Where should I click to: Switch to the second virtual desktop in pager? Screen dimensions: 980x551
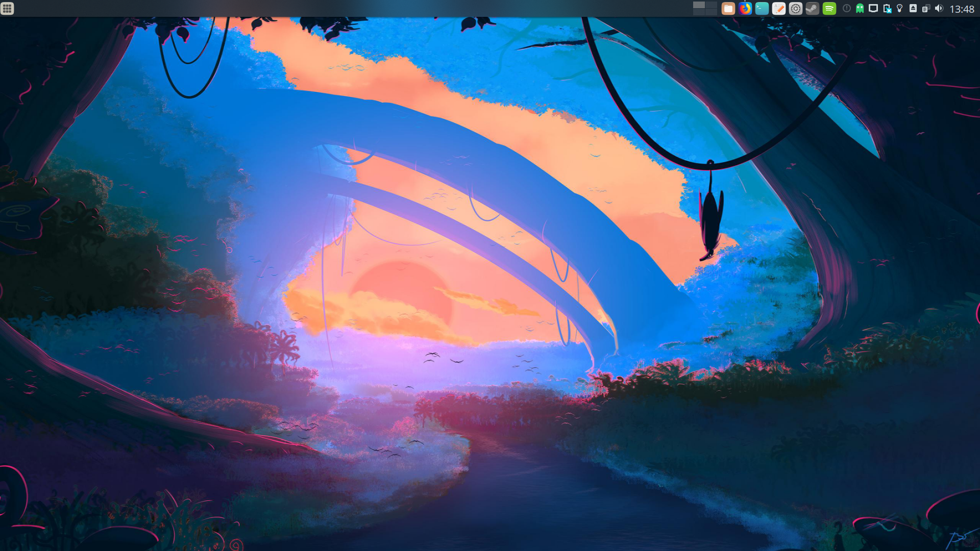pyautogui.click(x=711, y=5)
